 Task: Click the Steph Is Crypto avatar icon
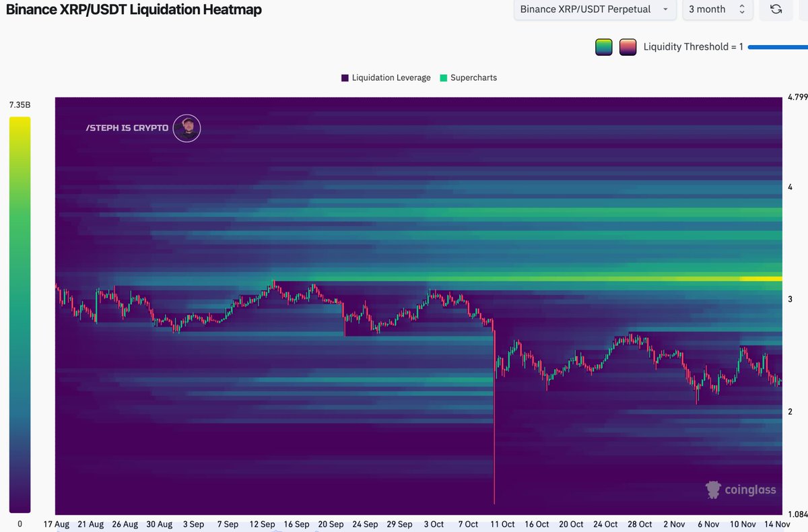tap(187, 128)
